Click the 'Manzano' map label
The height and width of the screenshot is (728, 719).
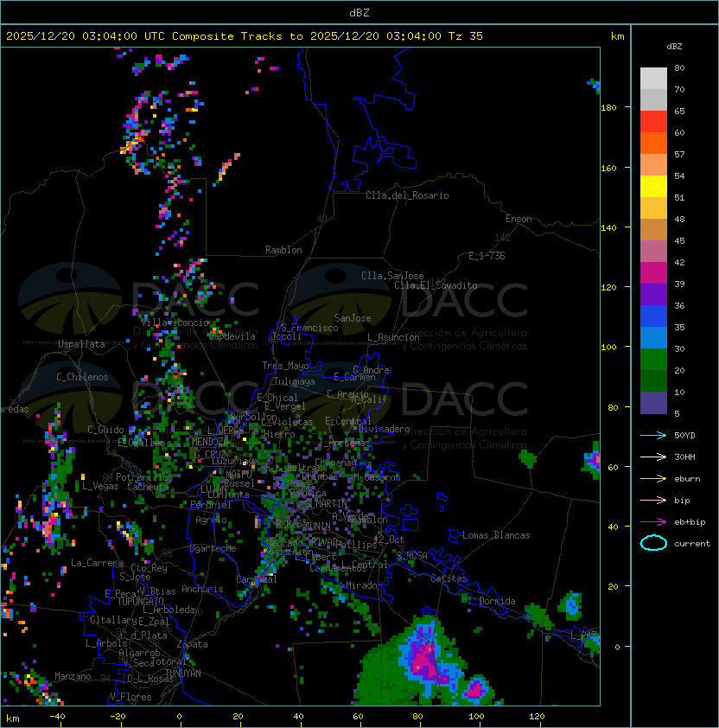pyautogui.click(x=73, y=676)
